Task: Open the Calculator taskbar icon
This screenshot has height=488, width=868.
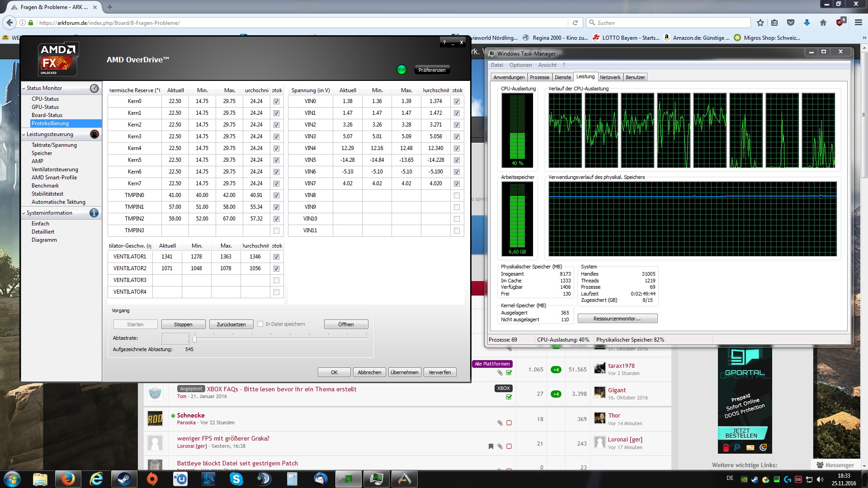Action: click(292, 479)
